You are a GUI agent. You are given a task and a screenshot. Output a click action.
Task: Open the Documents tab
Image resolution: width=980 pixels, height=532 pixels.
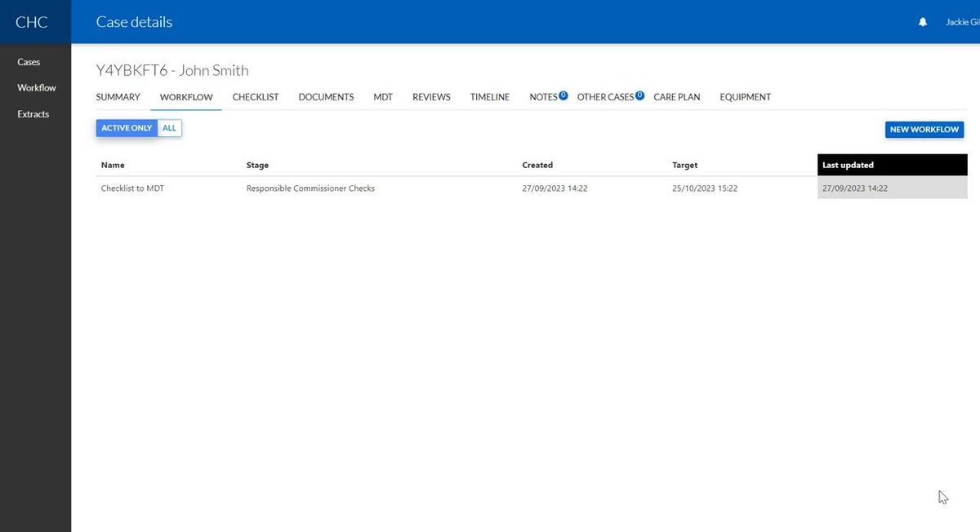(x=326, y=97)
